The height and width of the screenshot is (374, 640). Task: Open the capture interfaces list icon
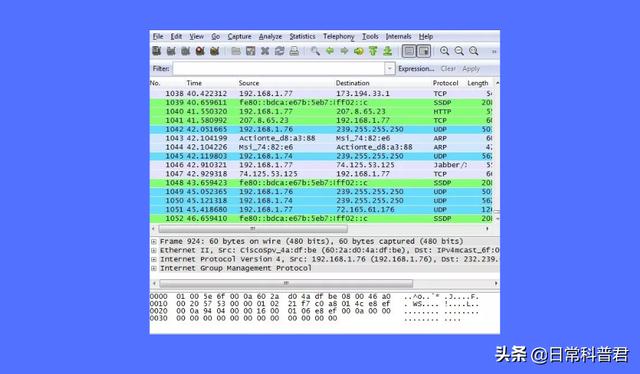click(x=156, y=51)
